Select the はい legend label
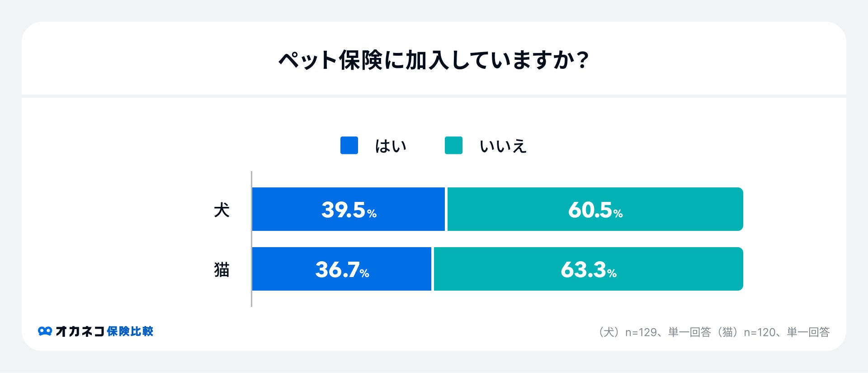The height and width of the screenshot is (373, 868). (391, 146)
